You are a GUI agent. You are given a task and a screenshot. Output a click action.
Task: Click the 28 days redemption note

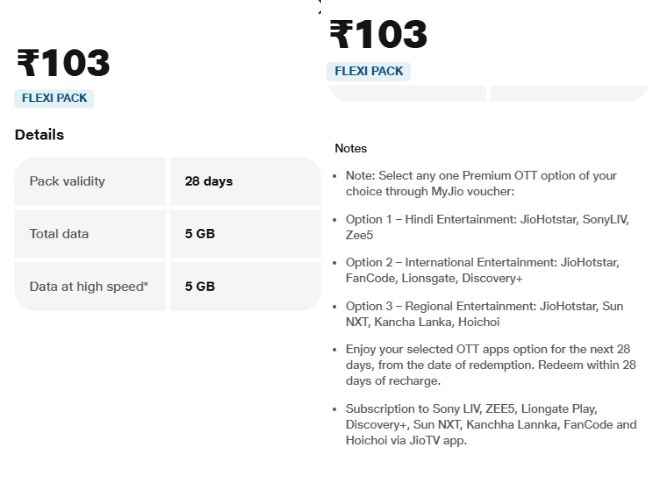pos(490,365)
